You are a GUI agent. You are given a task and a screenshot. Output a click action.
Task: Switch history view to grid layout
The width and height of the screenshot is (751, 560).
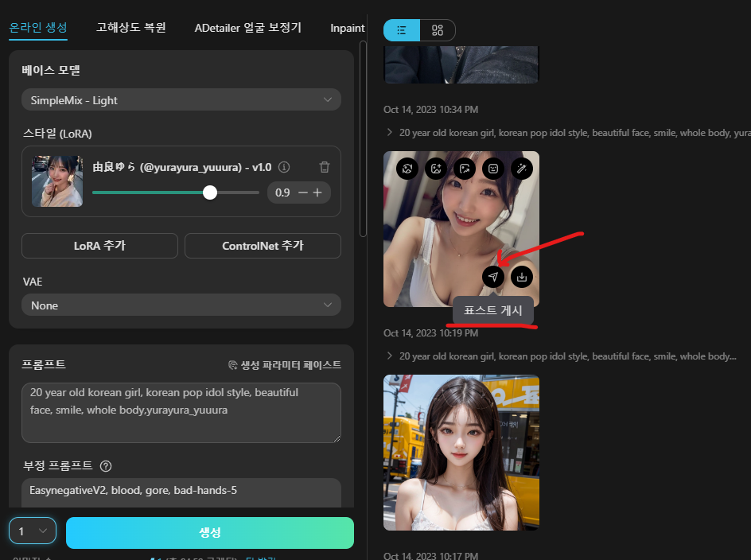pos(436,29)
